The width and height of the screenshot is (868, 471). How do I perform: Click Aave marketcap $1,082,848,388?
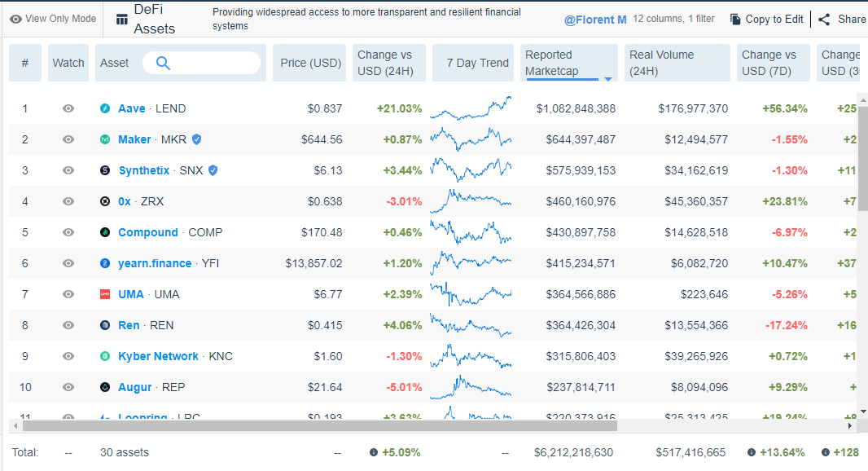[576, 108]
